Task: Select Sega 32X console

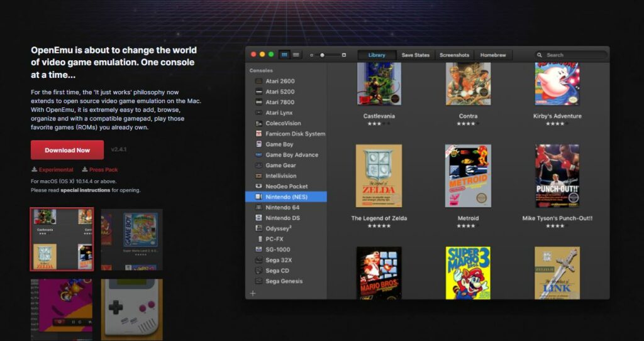Action: click(x=286, y=260)
